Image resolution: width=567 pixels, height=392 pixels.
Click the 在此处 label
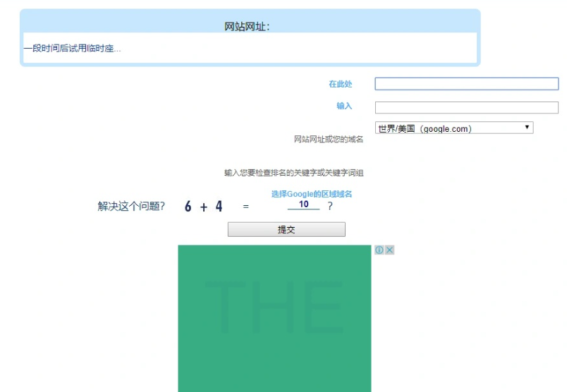[341, 84]
